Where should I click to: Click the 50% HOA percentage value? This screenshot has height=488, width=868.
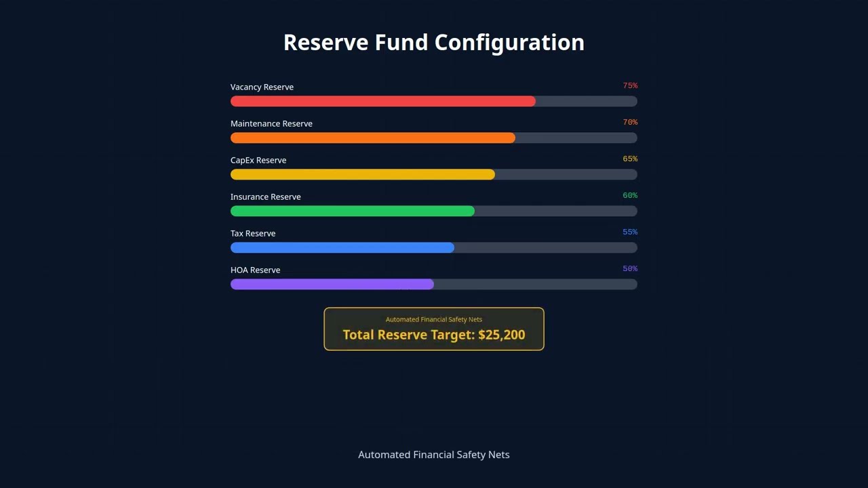coord(630,269)
